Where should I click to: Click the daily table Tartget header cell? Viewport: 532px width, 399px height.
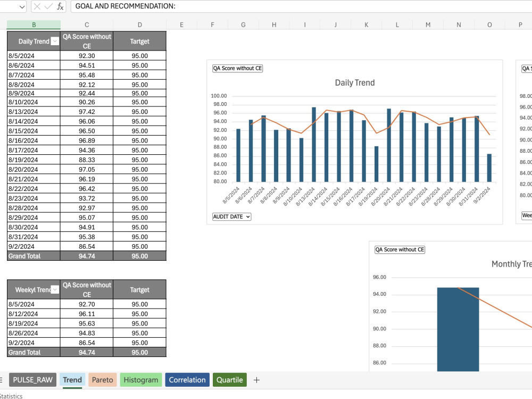140,41
